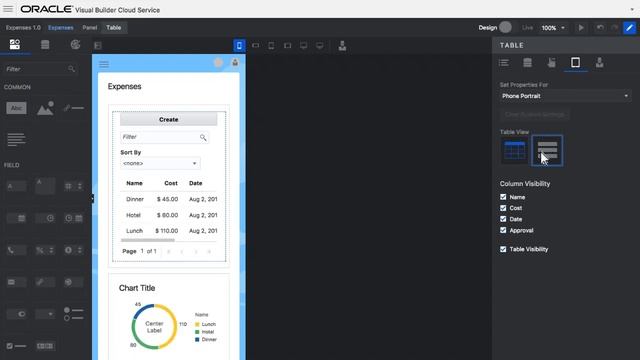
Task: Open Table general properties list tab
Action: pos(504,62)
